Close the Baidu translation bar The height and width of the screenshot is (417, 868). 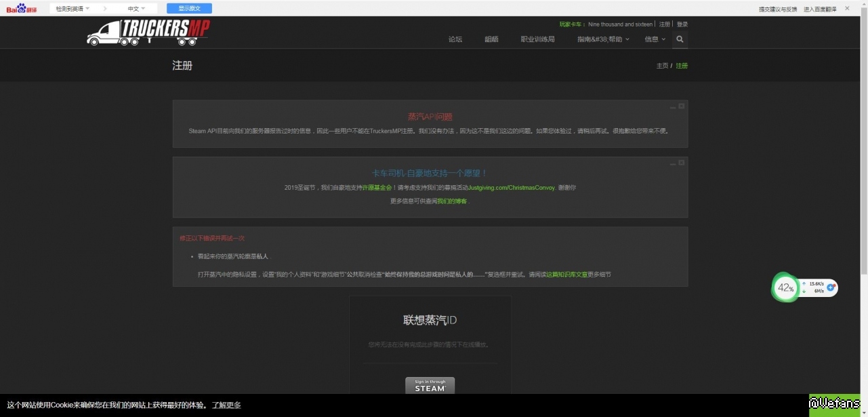(847, 8)
